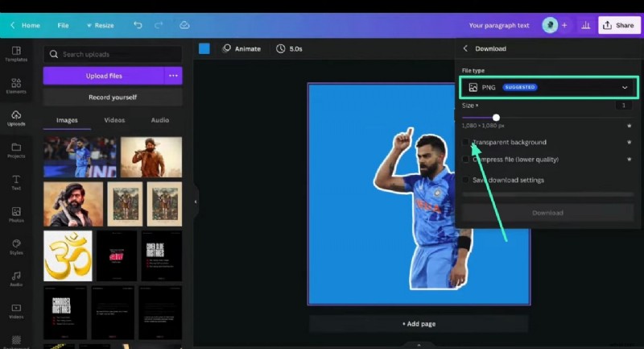Click the Share button
The height and width of the screenshot is (349, 644).
coord(618,26)
